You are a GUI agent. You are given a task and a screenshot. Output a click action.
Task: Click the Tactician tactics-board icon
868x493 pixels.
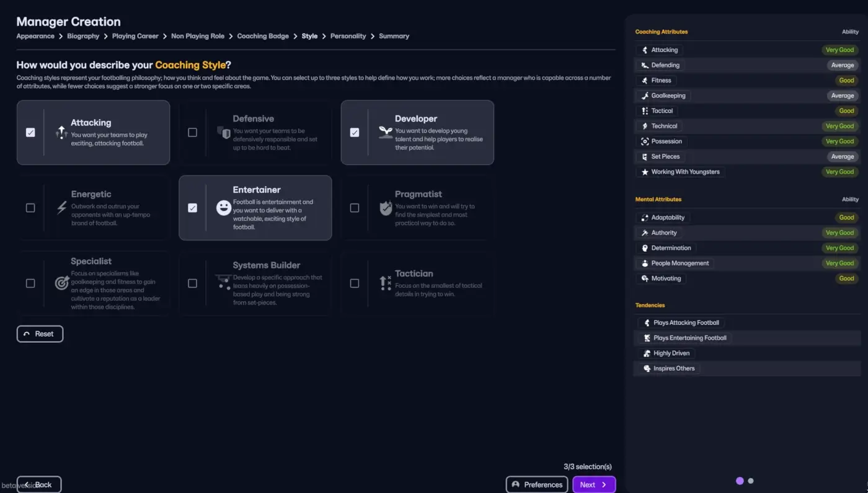coord(386,283)
